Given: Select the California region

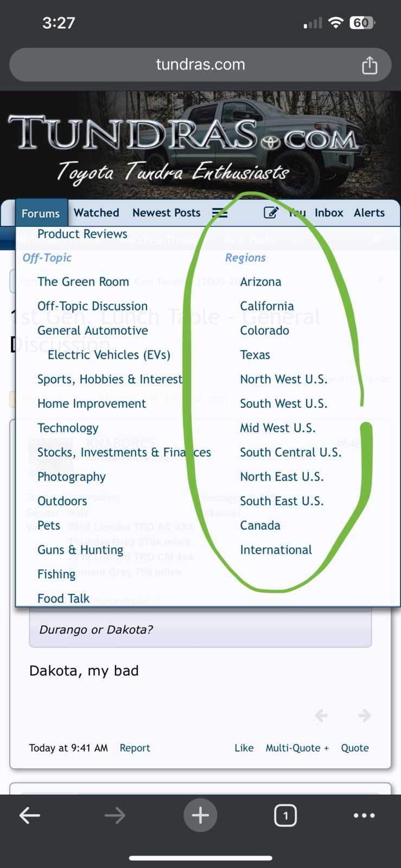Looking at the screenshot, I should click(267, 306).
